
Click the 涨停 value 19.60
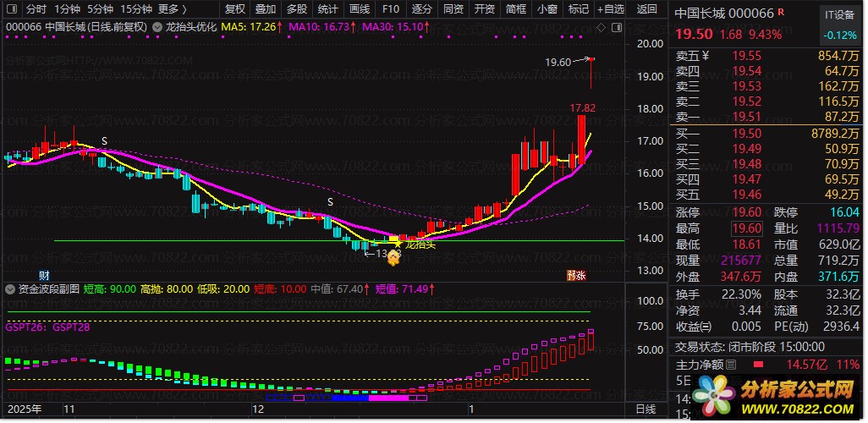point(747,212)
